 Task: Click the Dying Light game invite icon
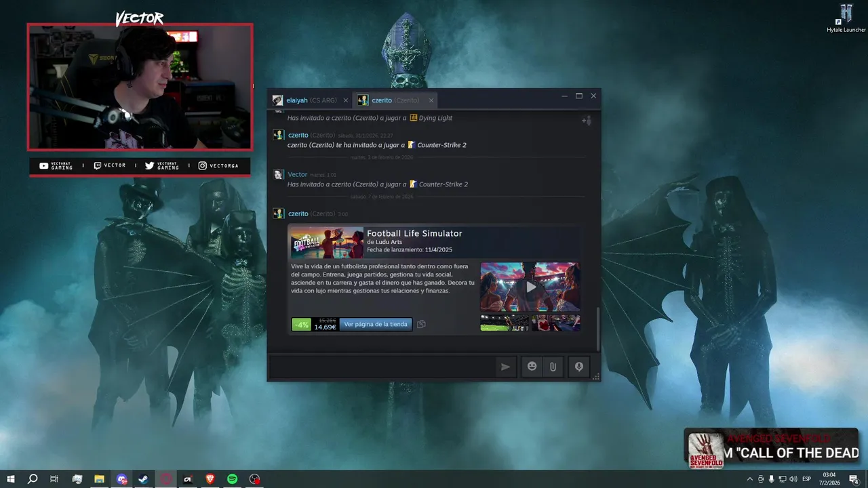point(414,118)
